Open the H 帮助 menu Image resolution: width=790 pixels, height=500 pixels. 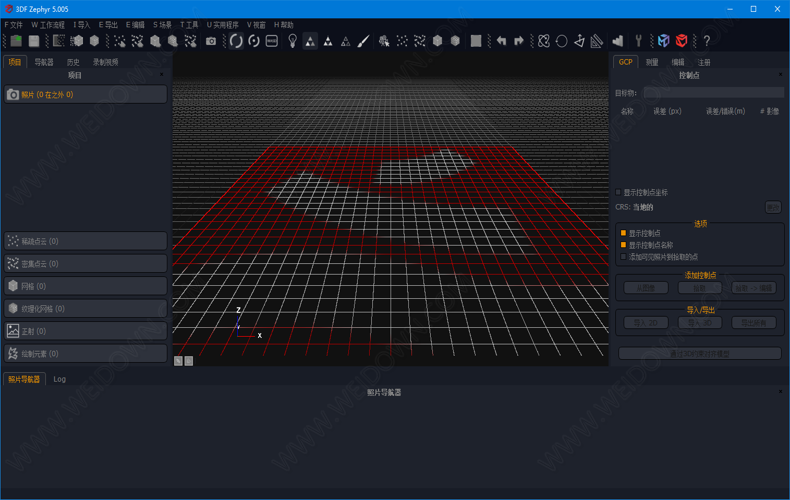click(284, 25)
